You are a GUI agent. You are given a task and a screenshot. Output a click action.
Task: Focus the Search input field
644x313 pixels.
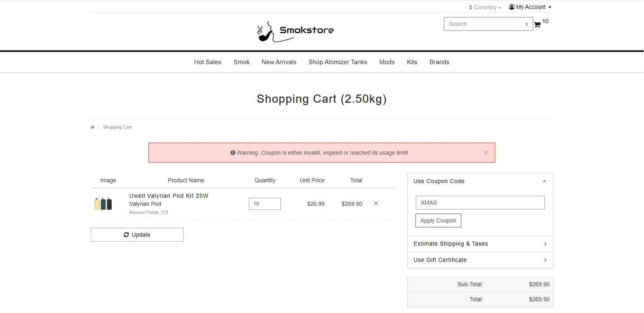pyautogui.click(x=482, y=24)
